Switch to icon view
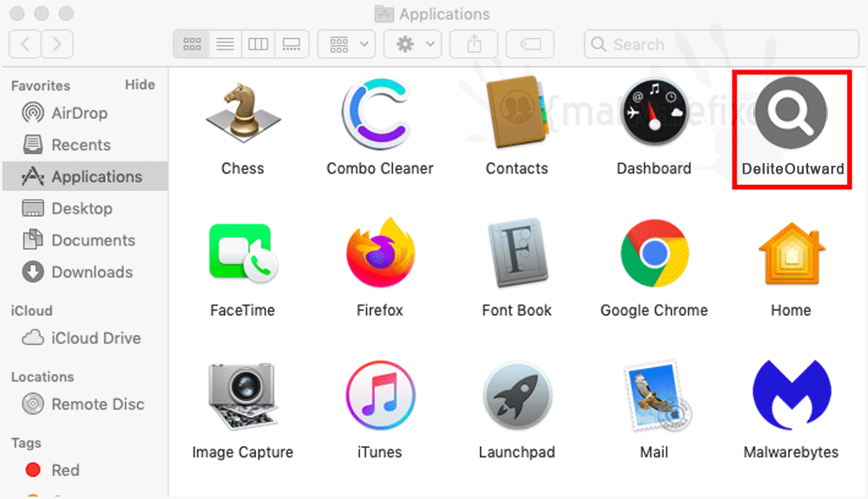 (x=192, y=43)
